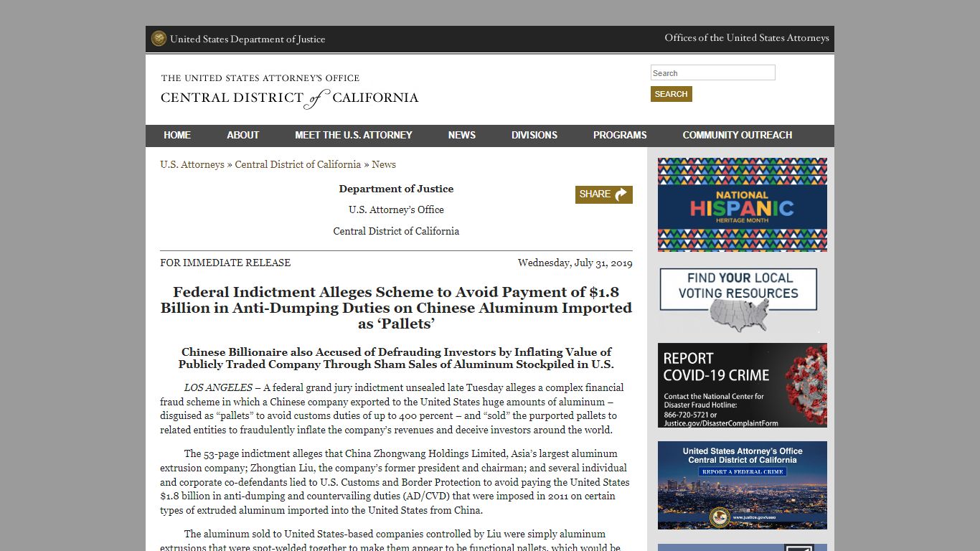Click Central District of California header logo
980x551 pixels.
pyautogui.click(x=289, y=92)
